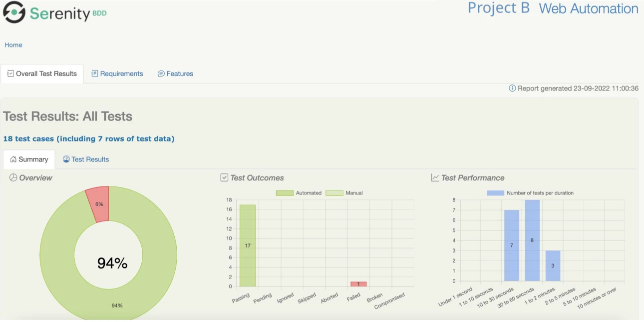Click the checkbox icon beside Test Outcomes heading

[225, 177]
